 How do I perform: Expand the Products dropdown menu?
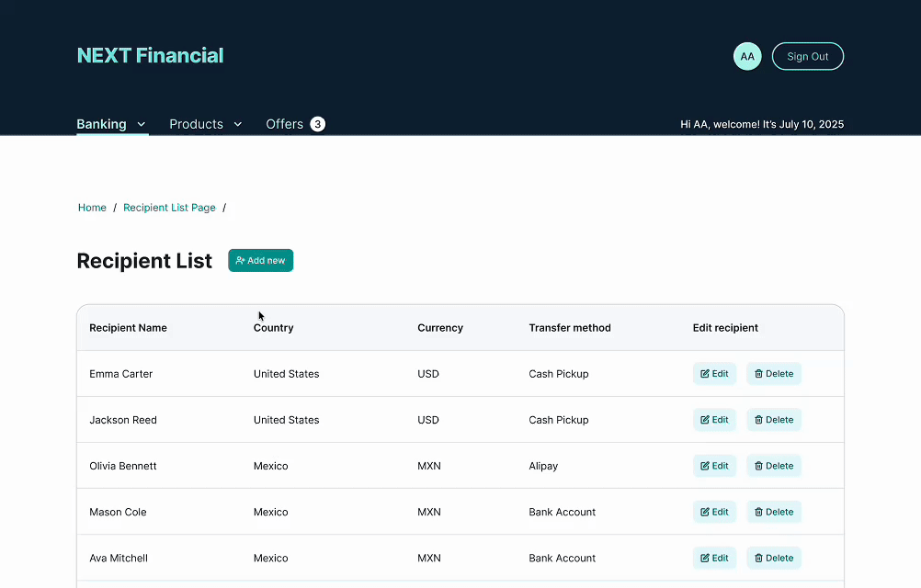(x=206, y=124)
